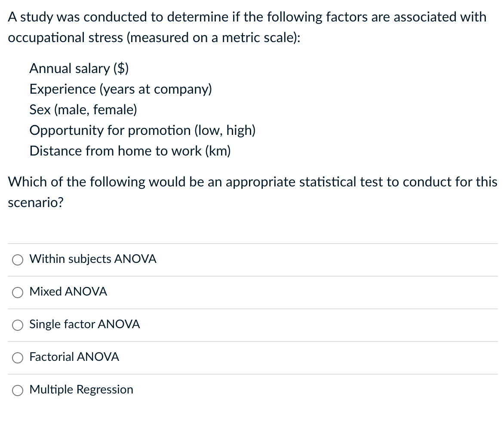
Task: Pick the Single factor ANOVA radio button
Action: click(x=18, y=325)
